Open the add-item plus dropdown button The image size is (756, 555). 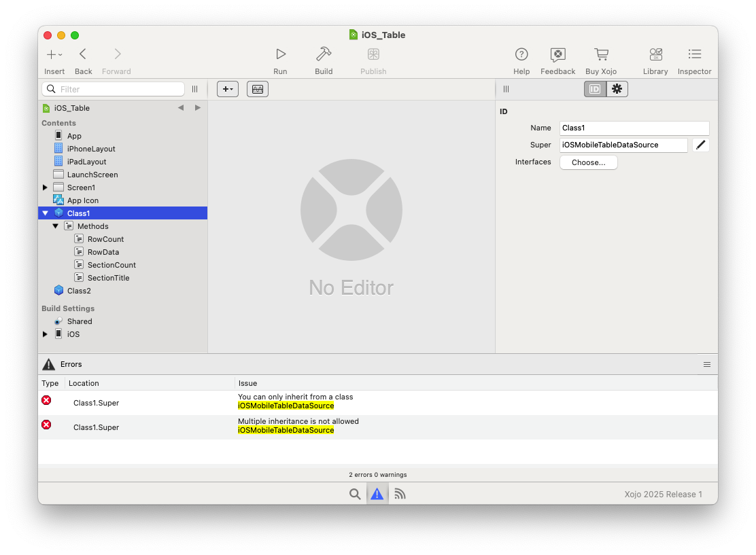pos(228,89)
